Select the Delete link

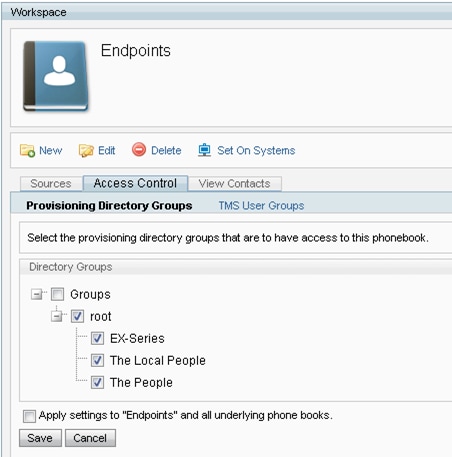click(166, 150)
